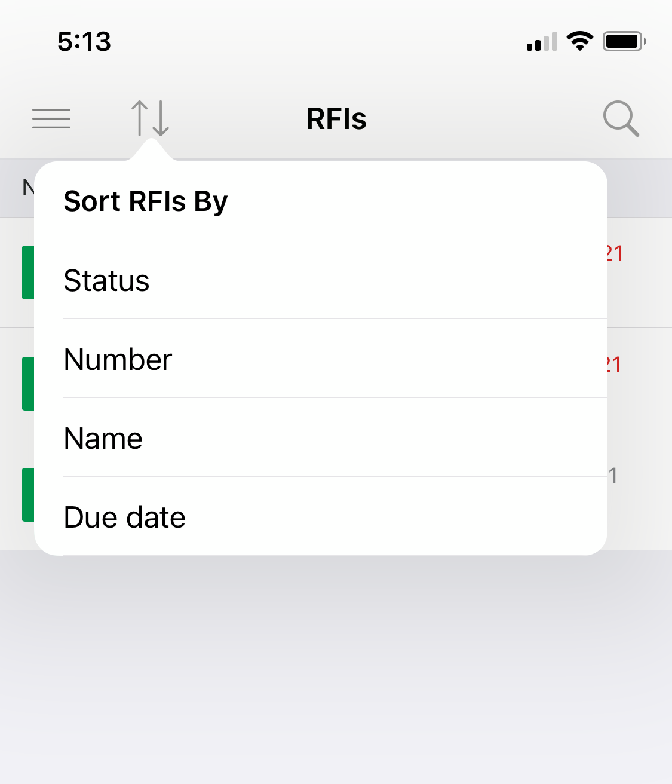Tap the third RFI's gray due date
The width and height of the screenshot is (672, 784).
point(613,476)
